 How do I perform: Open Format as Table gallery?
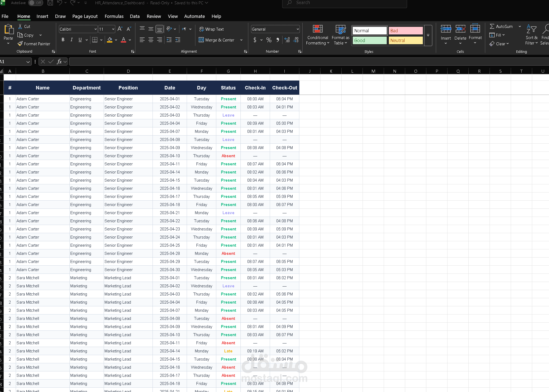pos(341,35)
